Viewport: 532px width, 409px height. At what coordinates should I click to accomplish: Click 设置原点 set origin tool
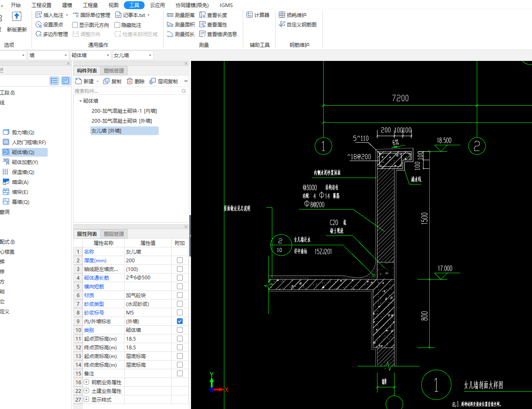[x=50, y=25]
